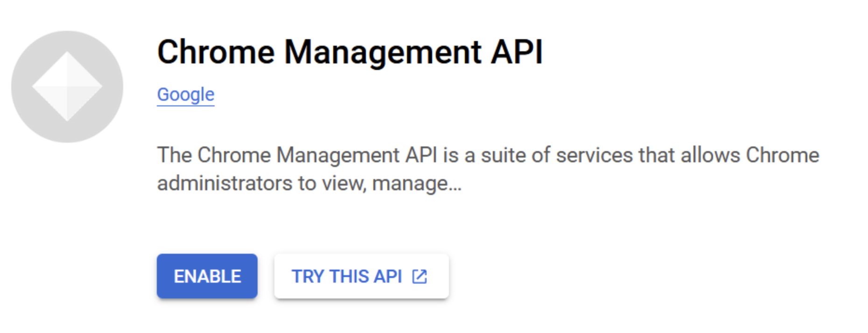Click the description starting "The Chrome Management API is"

pyautogui.click(x=488, y=169)
